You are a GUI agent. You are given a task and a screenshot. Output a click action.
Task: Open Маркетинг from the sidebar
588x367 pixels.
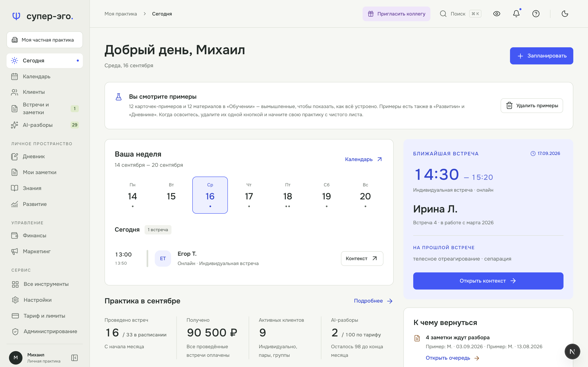(x=45, y=251)
